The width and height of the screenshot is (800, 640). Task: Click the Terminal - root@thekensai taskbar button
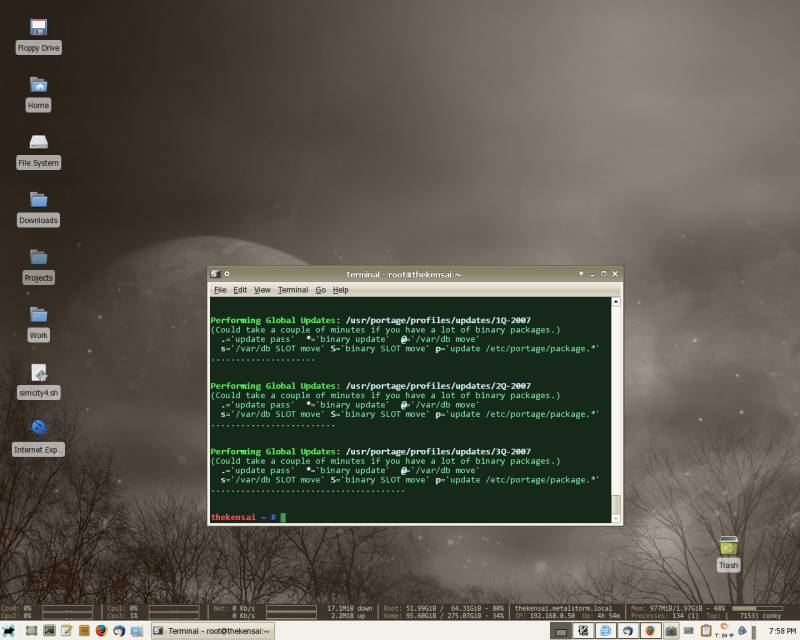click(213, 631)
